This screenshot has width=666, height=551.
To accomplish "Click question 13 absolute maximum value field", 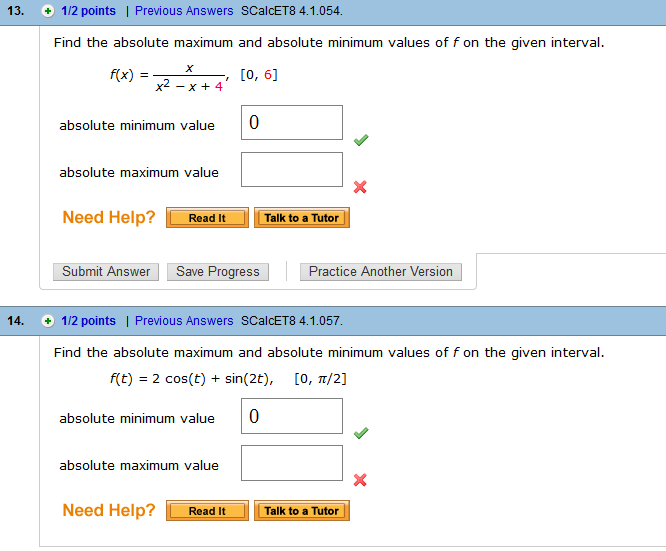I will click(x=292, y=170).
